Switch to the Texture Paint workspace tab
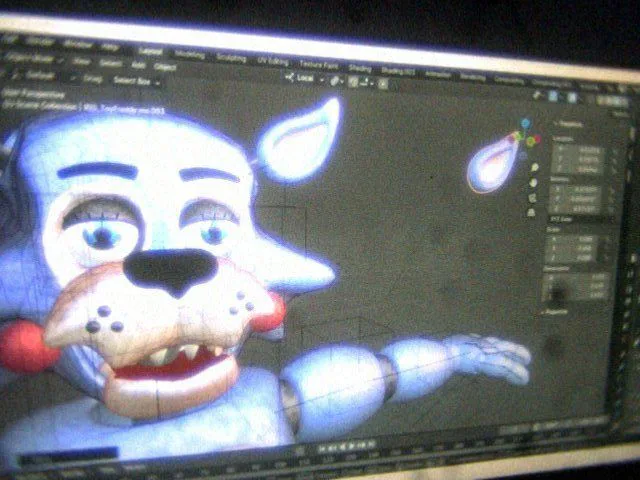 tap(319, 64)
